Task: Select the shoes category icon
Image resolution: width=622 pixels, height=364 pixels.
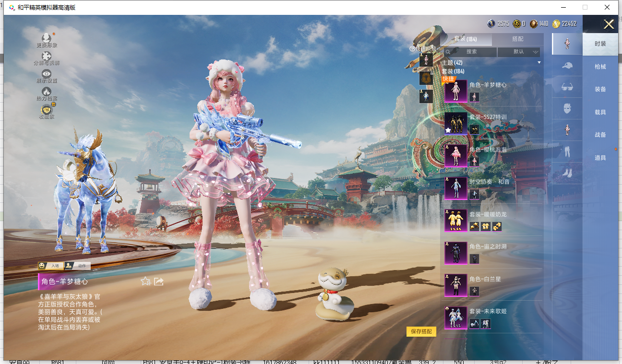Action: tap(567, 173)
